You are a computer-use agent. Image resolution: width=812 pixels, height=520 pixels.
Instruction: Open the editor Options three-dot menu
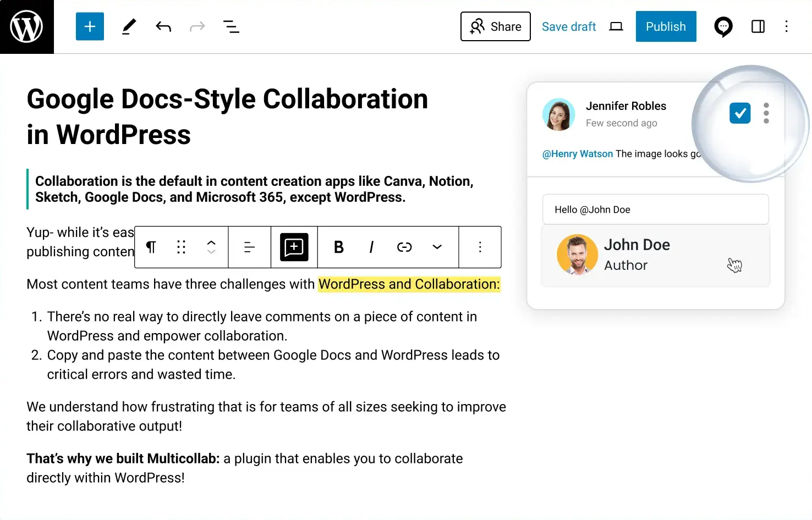click(x=786, y=26)
